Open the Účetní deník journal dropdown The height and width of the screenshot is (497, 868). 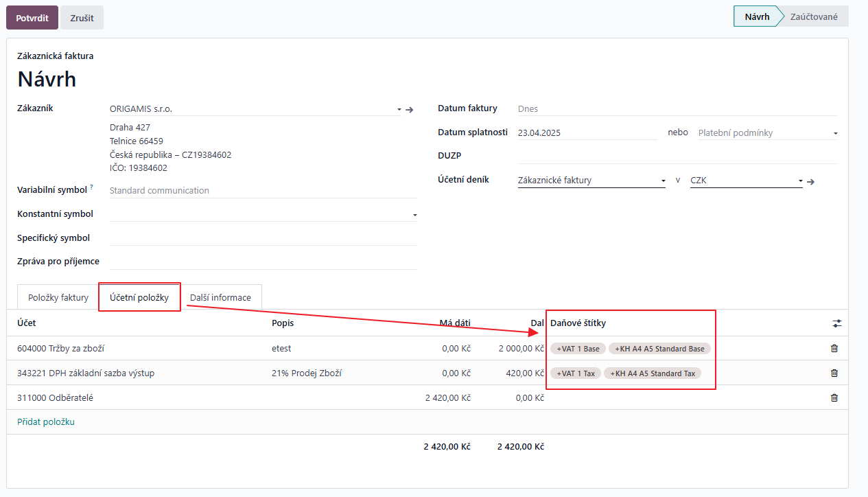point(663,181)
